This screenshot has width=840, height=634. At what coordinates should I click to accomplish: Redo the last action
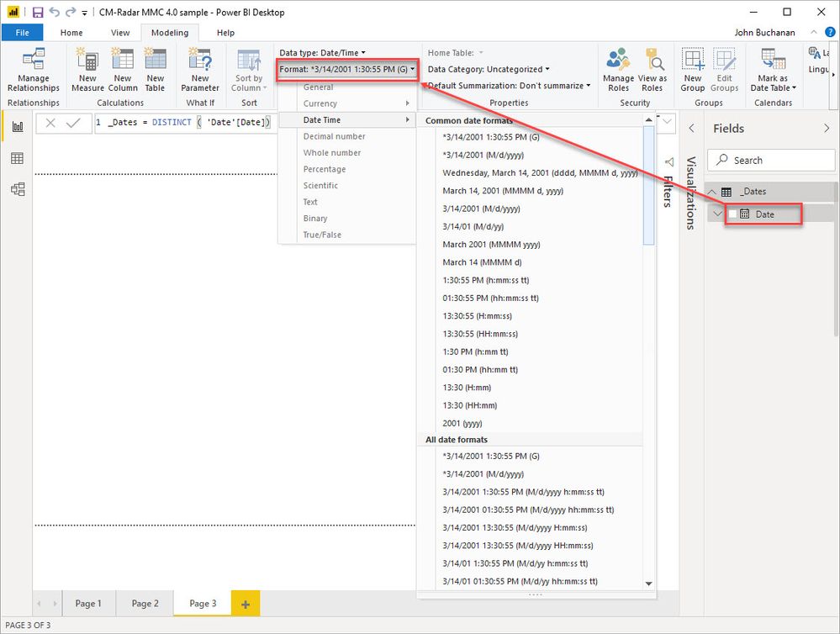tap(70, 12)
